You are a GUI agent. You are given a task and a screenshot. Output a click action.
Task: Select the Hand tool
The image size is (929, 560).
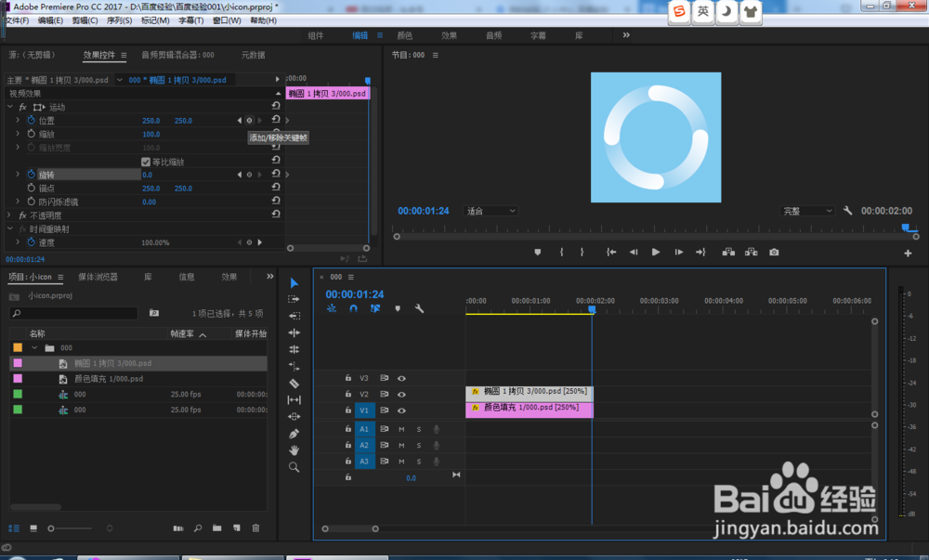point(294,449)
